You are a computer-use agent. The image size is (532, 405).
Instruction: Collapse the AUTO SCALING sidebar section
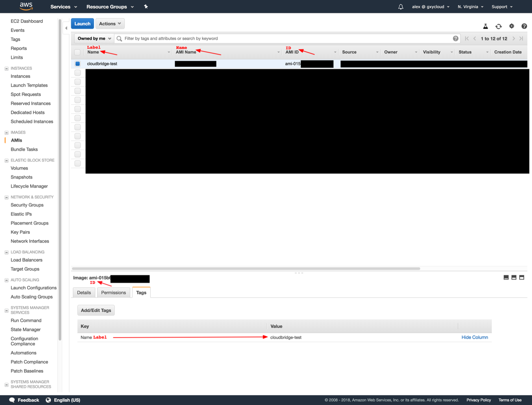(6, 280)
